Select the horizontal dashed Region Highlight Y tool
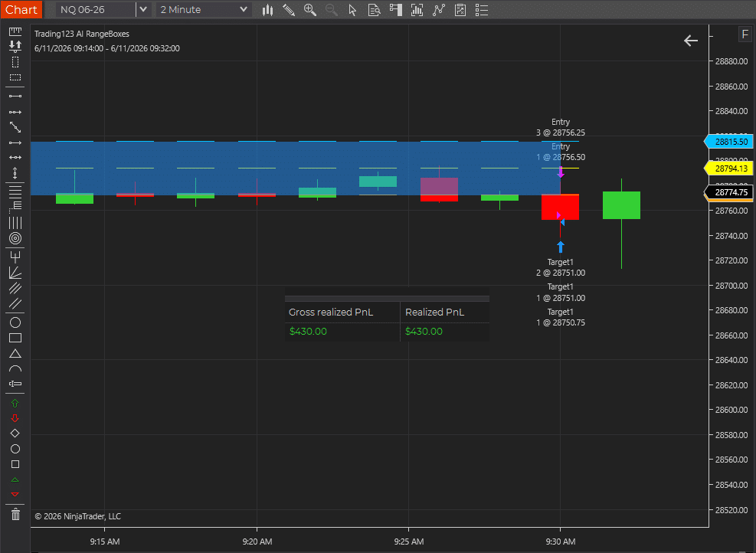The width and height of the screenshot is (756, 553). tap(15, 77)
